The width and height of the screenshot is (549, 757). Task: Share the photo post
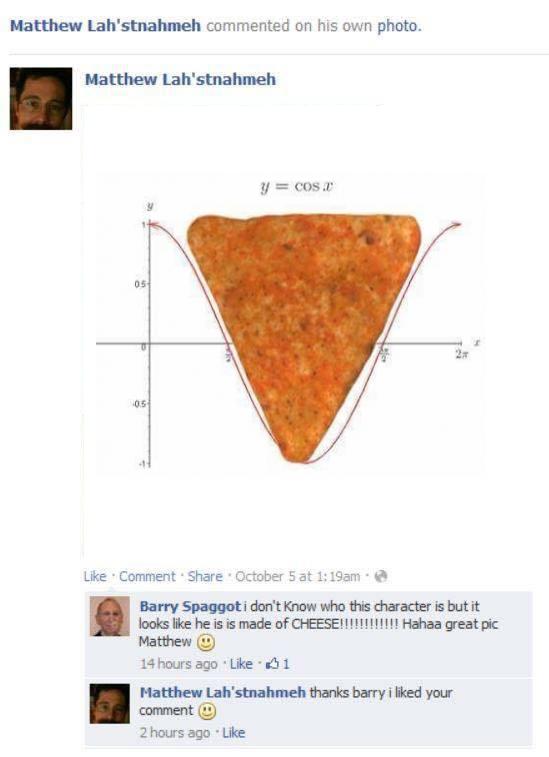205,576
